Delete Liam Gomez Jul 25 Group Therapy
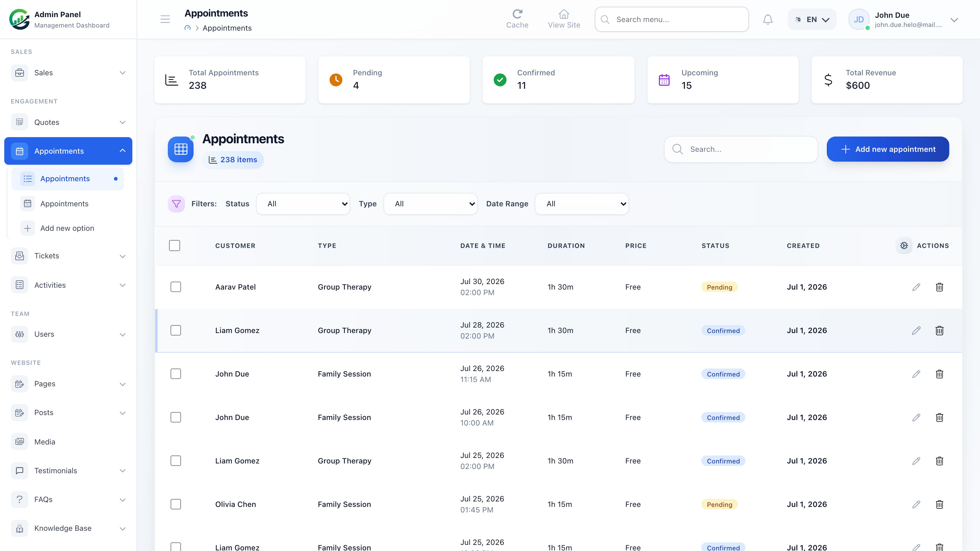Screen dimensions: 980x551 939,461
